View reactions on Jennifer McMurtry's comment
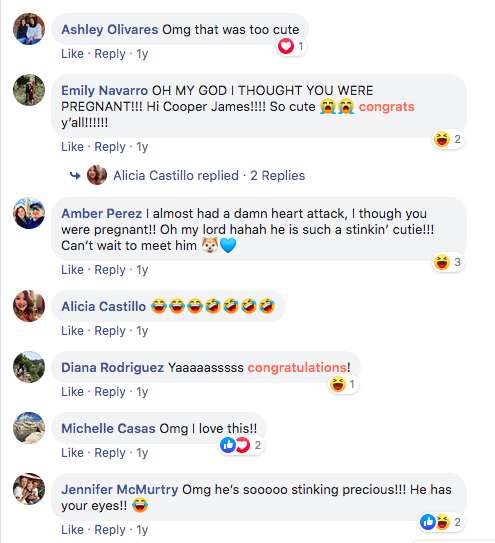Screen dimensions: 495x543 click(x=441, y=522)
